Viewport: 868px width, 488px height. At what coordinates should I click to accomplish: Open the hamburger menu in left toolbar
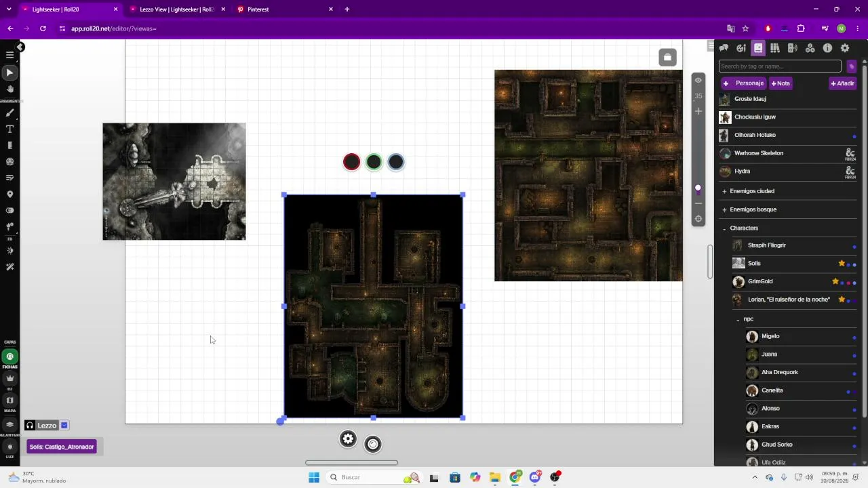click(x=9, y=54)
